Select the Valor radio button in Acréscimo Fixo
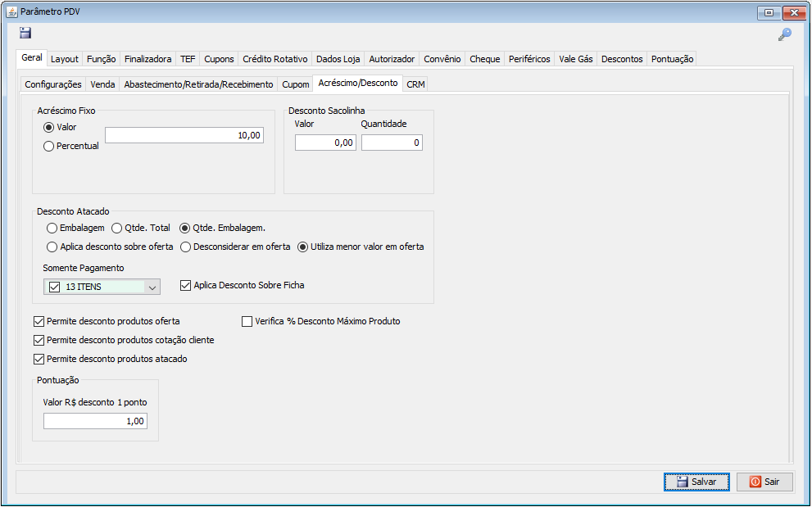 point(48,128)
